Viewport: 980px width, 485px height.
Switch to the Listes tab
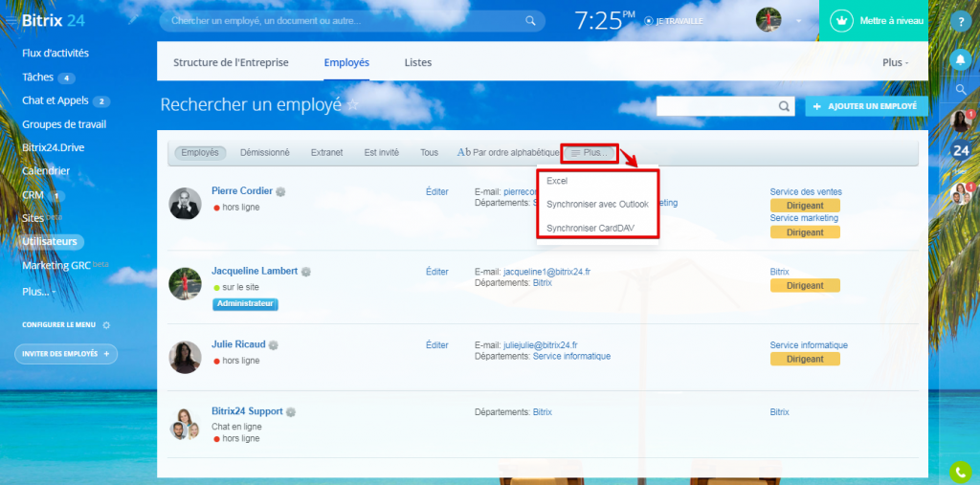click(418, 62)
